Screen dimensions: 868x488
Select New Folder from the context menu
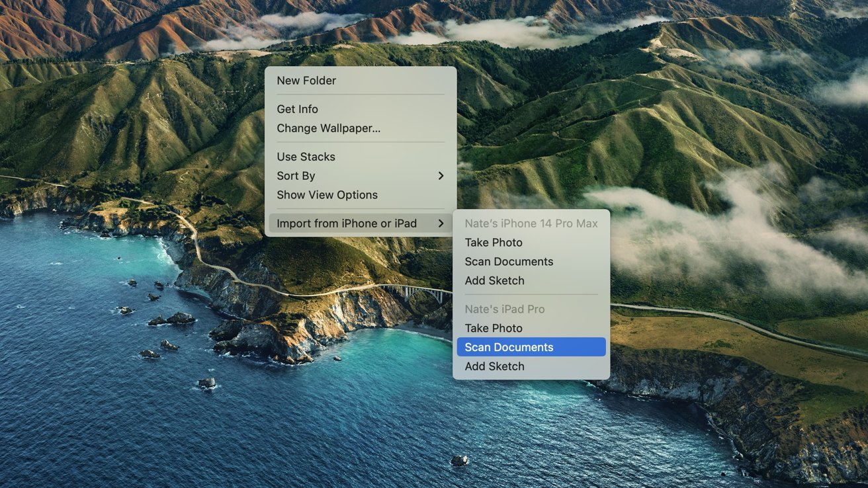(306, 81)
